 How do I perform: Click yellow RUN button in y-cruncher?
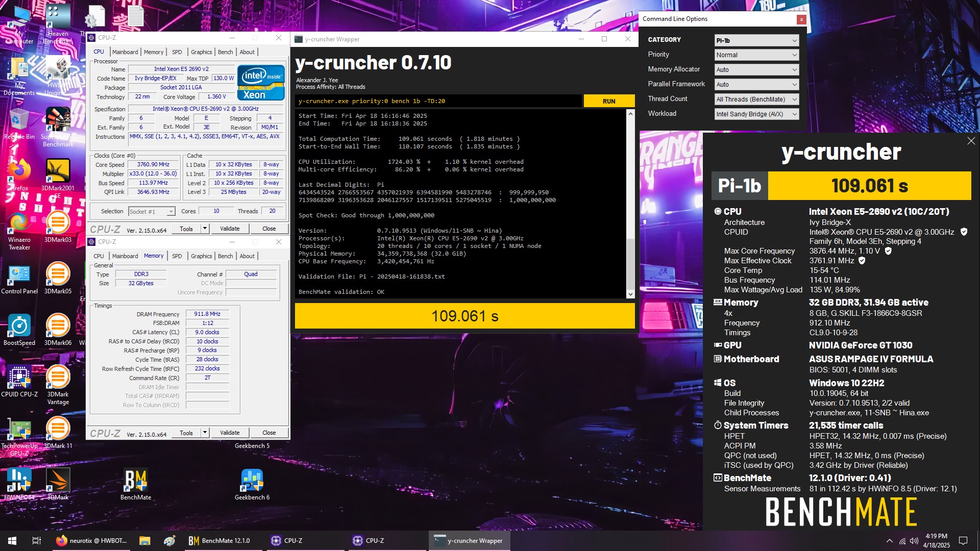click(x=609, y=101)
